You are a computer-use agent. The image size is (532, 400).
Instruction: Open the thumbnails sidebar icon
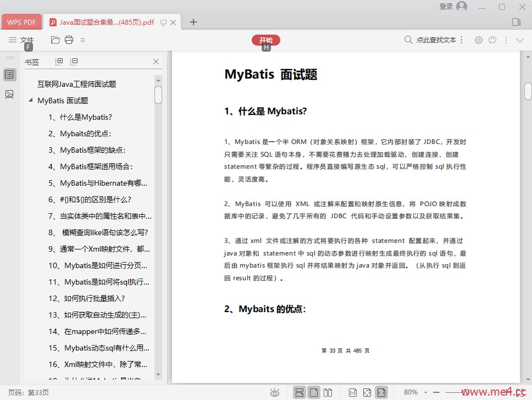9,95
